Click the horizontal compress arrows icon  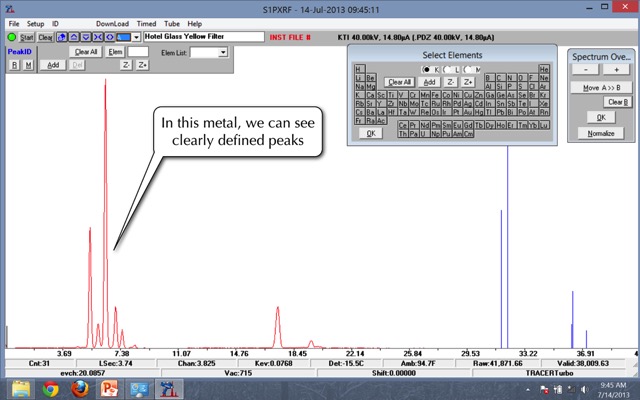pyautogui.click(x=97, y=37)
